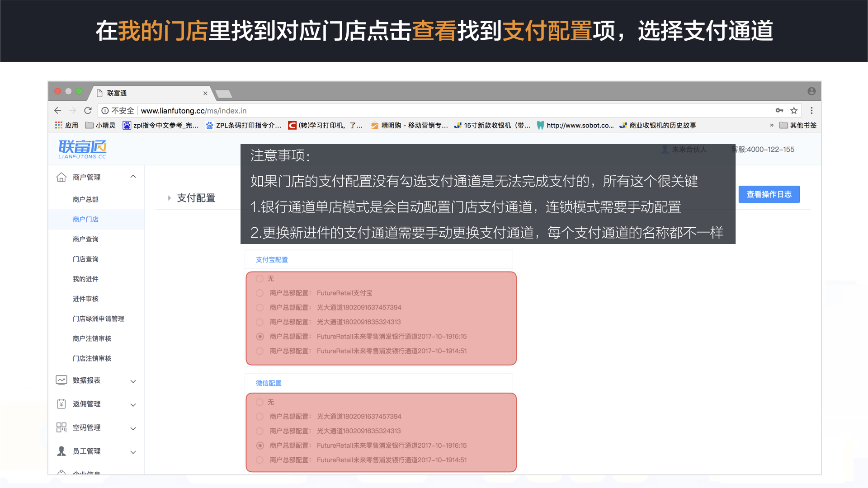Screen dimensions: 868x488
Task: Reload the page with refresh icon
Action: [88, 111]
